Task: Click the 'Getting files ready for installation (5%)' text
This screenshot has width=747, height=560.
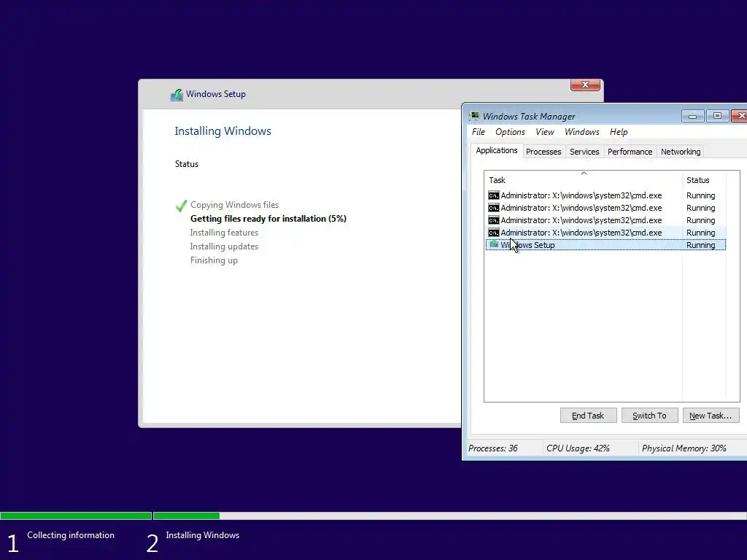Action: point(268,219)
